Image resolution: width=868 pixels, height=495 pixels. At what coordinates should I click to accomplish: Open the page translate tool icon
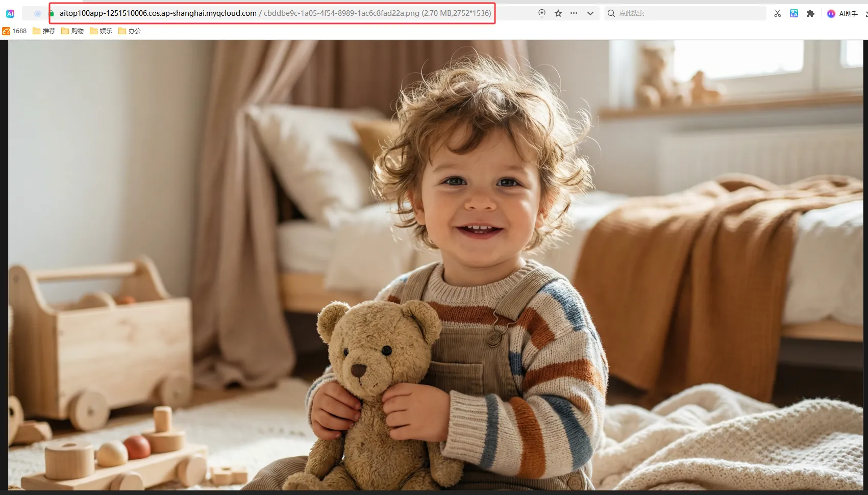tap(794, 14)
